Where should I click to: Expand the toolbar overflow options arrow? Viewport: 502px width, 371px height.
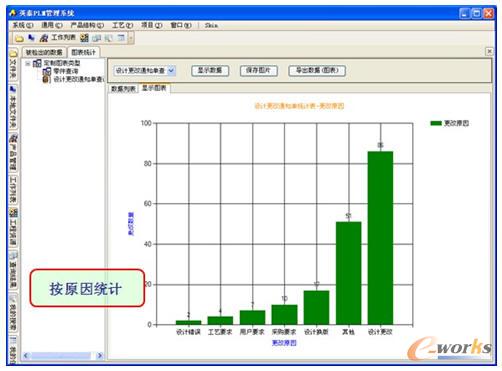point(131,38)
